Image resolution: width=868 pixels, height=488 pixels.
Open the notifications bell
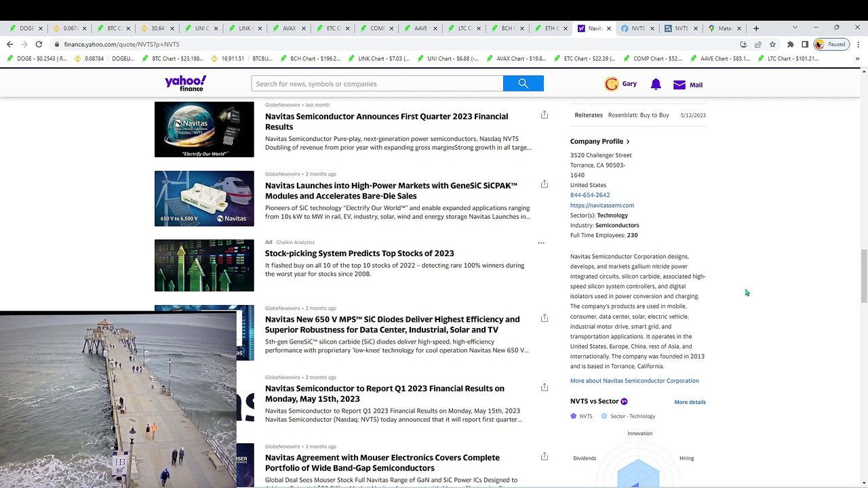coord(656,84)
